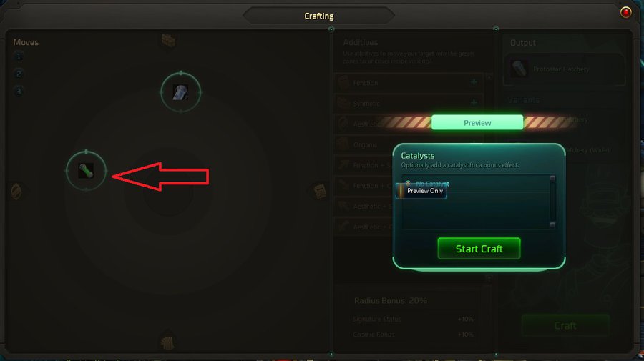Viewport: 644px width, 361px height.
Task: Close the Crafting window with red button
Action: coord(625,12)
